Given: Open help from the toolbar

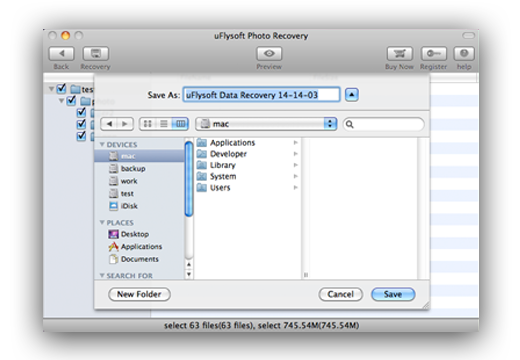Looking at the screenshot, I should (464, 53).
